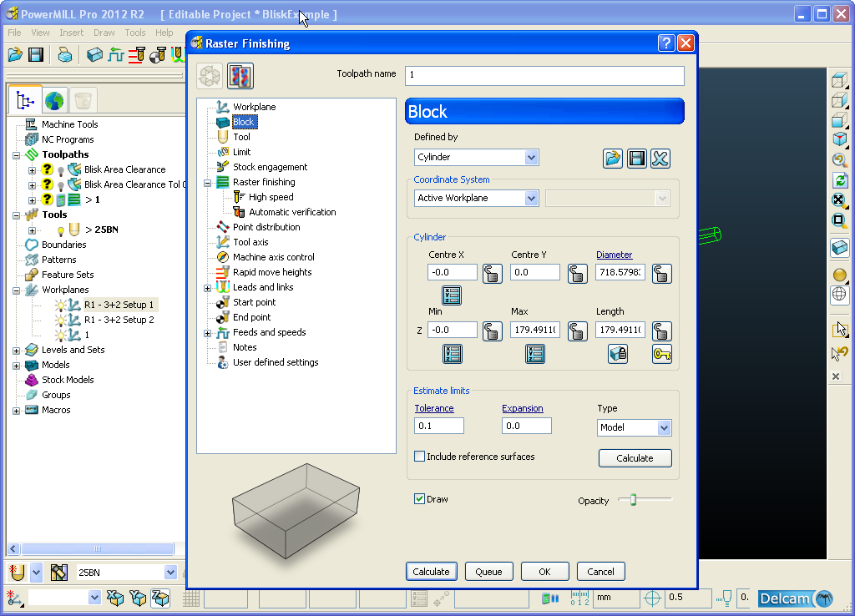
Task: Lock the Centre X value
Action: click(x=493, y=274)
